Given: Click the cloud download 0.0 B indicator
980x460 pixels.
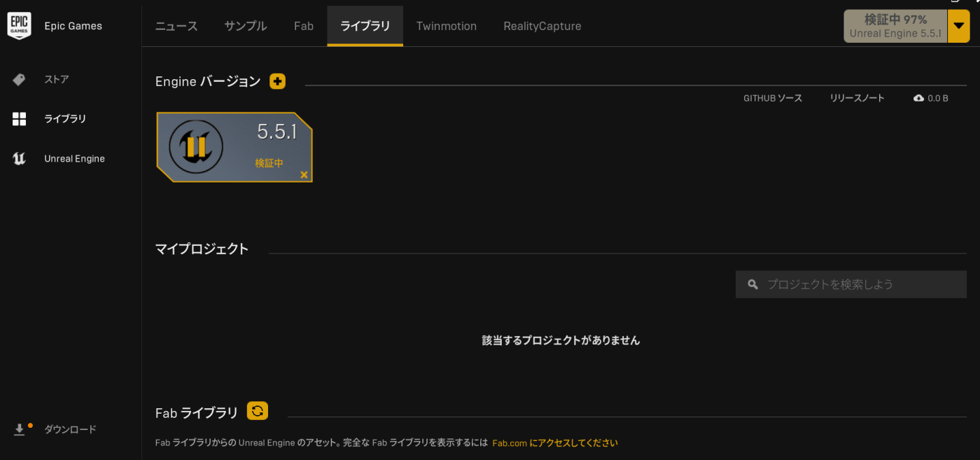Looking at the screenshot, I should click(x=931, y=98).
